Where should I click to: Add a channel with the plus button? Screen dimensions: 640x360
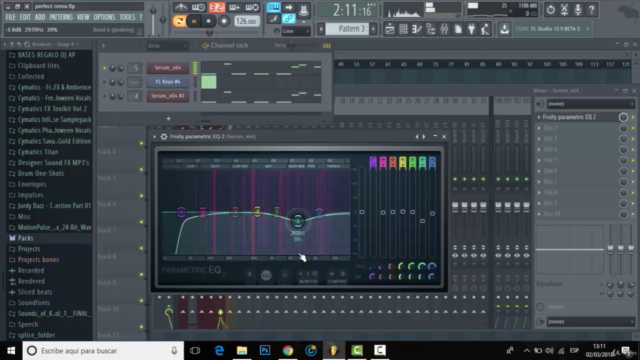pos(168,119)
